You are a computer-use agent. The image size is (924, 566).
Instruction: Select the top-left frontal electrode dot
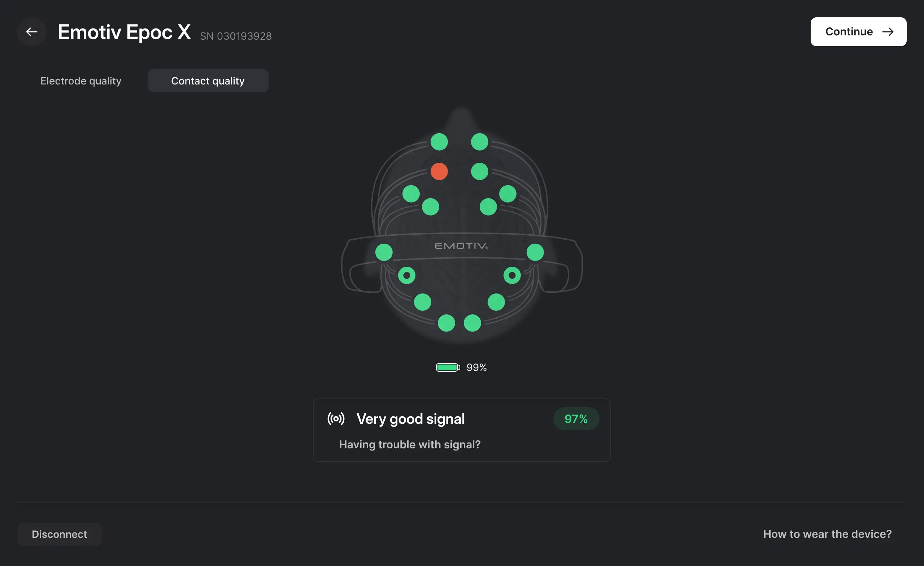[439, 142]
